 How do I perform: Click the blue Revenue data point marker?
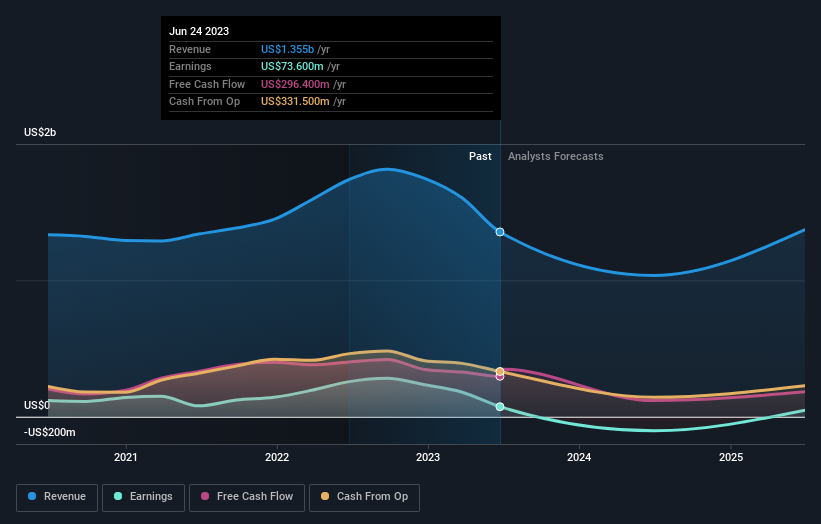pyautogui.click(x=500, y=232)
